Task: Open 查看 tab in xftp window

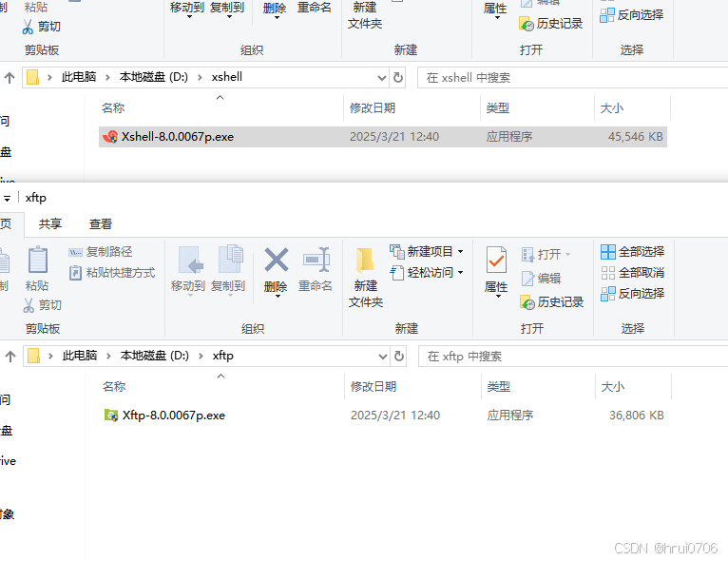Action: pos(101,223)
